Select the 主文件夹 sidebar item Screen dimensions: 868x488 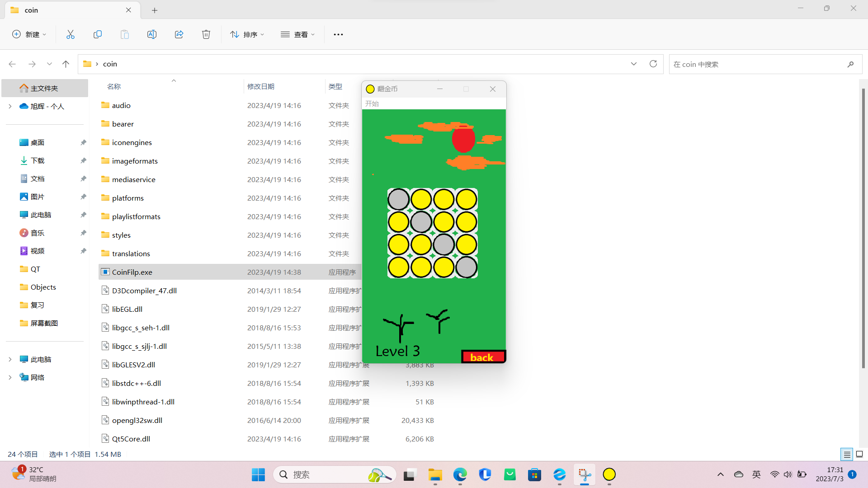pyautogui.click(x=44, y=88)
